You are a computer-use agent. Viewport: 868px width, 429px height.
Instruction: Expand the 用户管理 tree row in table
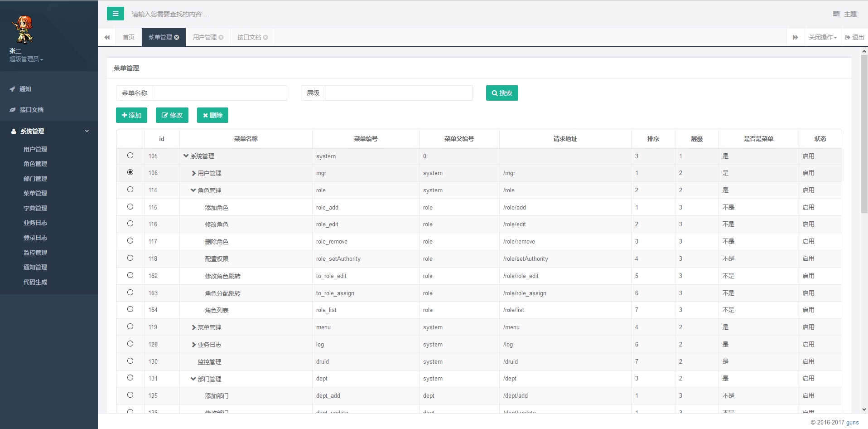(x=193, y=173)
